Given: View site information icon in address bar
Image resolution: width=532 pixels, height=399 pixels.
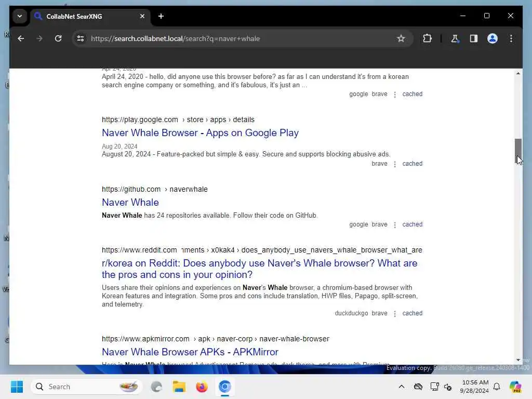Looking at the screenshot, I should [x=81, y=38].
